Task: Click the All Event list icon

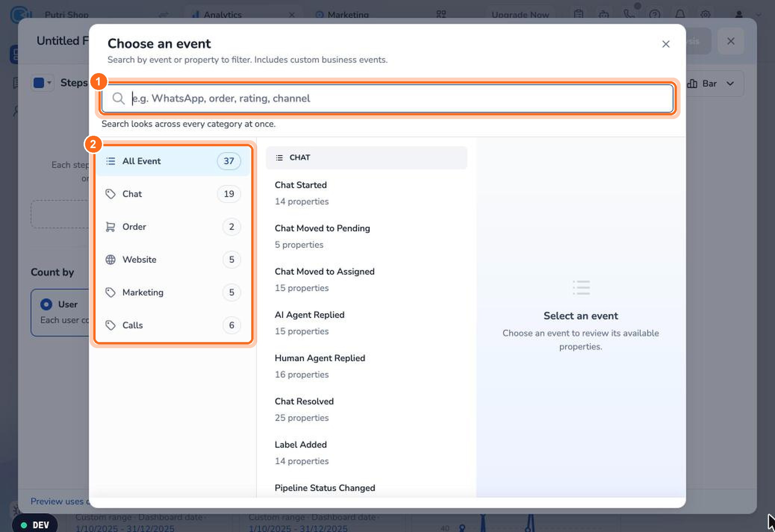Action: [x=110, y=161]
